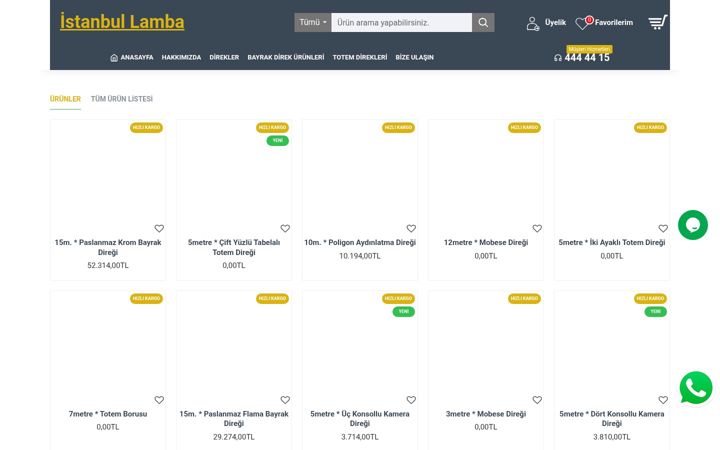
Task: Click YENİ badge on Üç Konsollu Kamera Direği
Action: coord(404,312)
